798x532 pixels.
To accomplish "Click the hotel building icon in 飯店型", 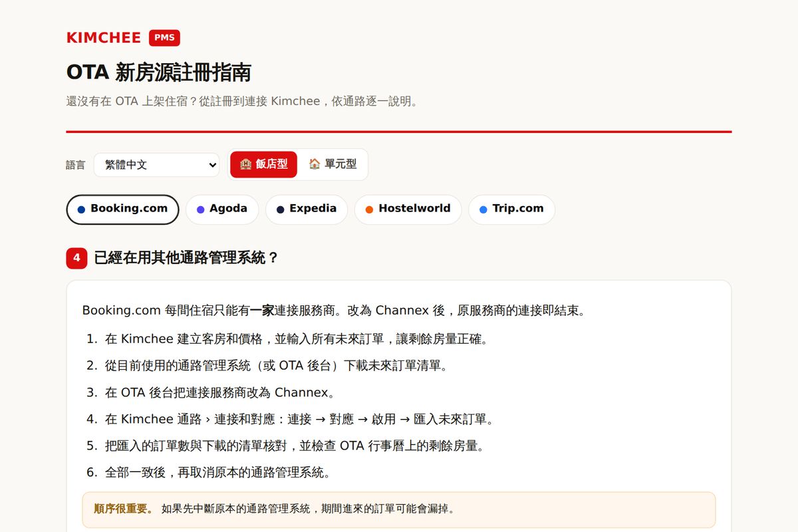I will 245,164.
